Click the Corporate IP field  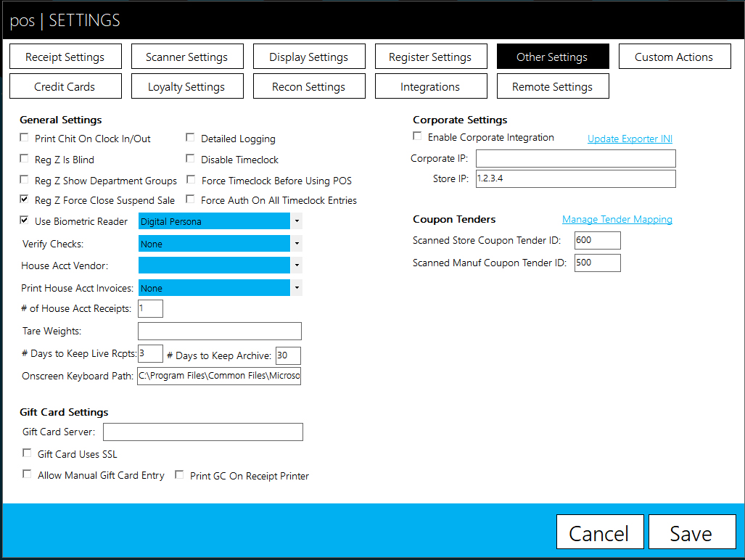(576, 158)
